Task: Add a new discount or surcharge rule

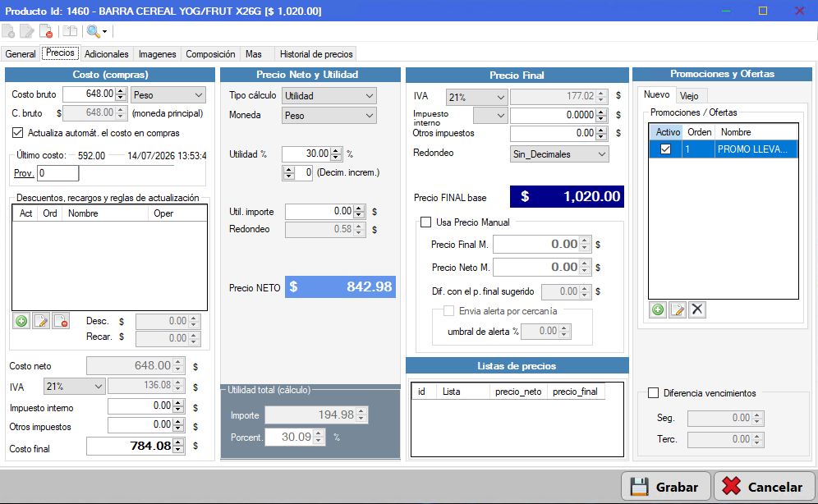Action: click(21, 321)
